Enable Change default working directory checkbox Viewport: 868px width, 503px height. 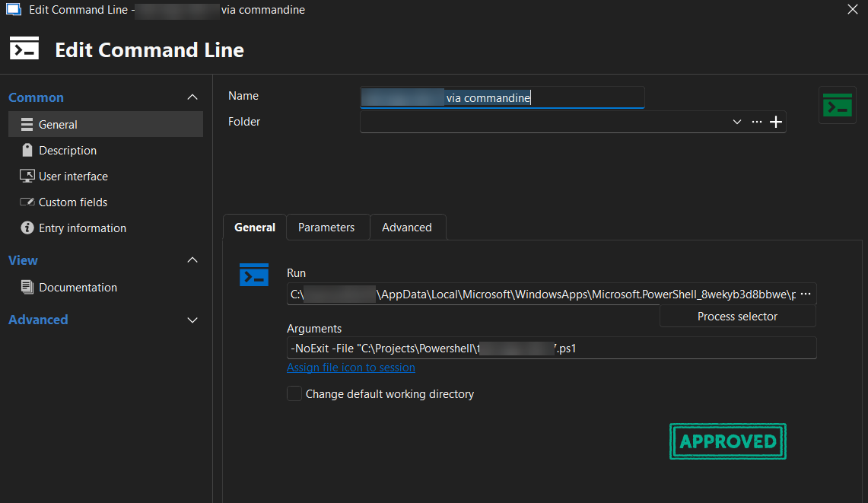[x=294, y=394]
